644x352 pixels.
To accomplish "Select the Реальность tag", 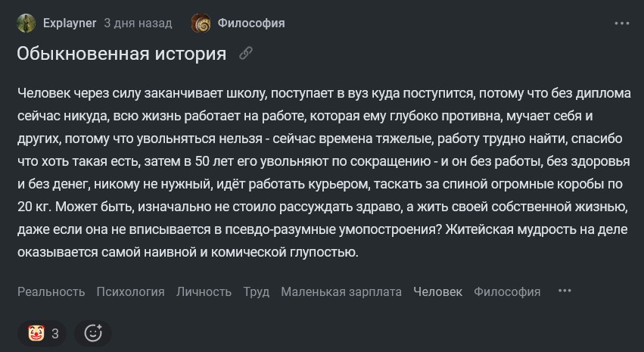I will 51,291.
